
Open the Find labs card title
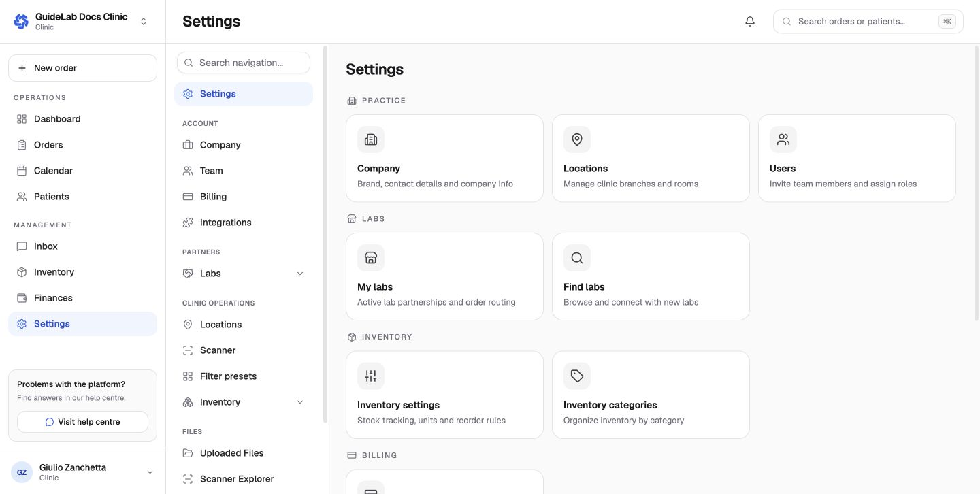tap(584, 287)
